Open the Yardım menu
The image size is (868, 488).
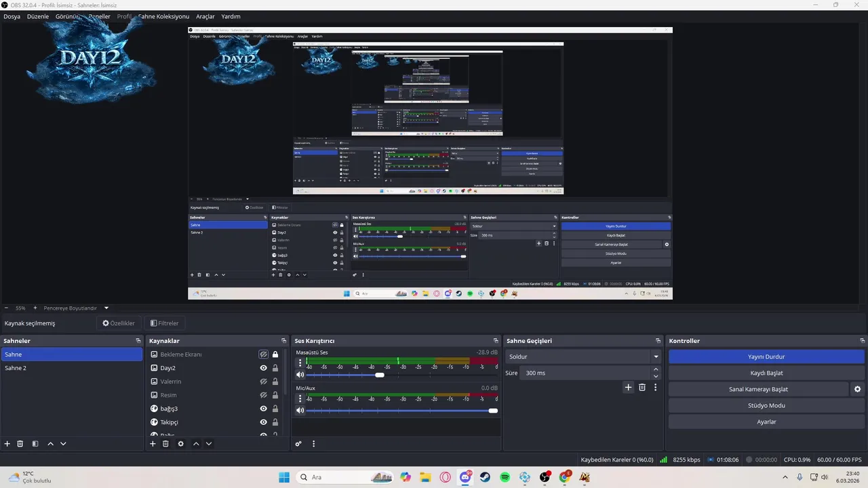coord(231,16)
